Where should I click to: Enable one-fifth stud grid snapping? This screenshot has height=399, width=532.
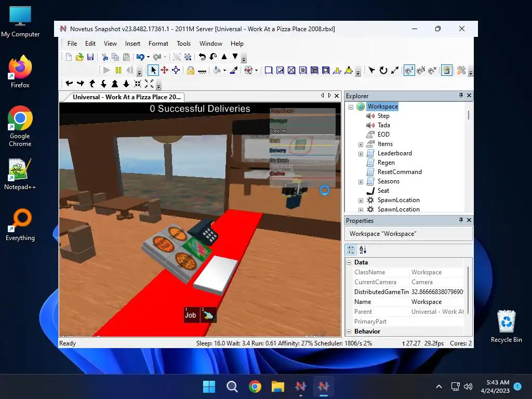[x=421, y=70]
